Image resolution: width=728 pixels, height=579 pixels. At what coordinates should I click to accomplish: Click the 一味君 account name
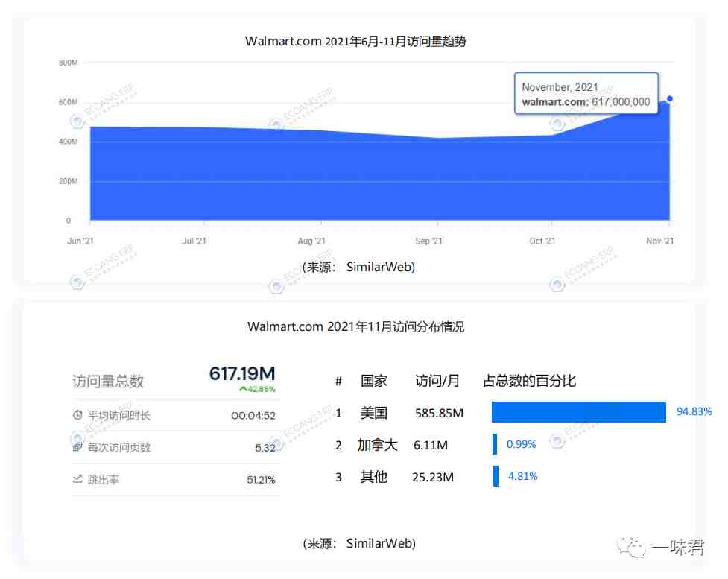tap(677, 548)
